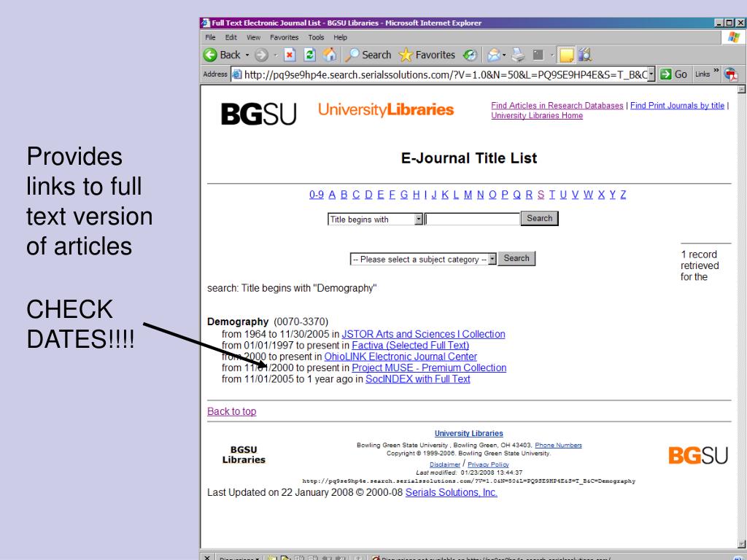
Task: Open JSTOR Arts and Sciences I Collection
Action: (424, 334)
